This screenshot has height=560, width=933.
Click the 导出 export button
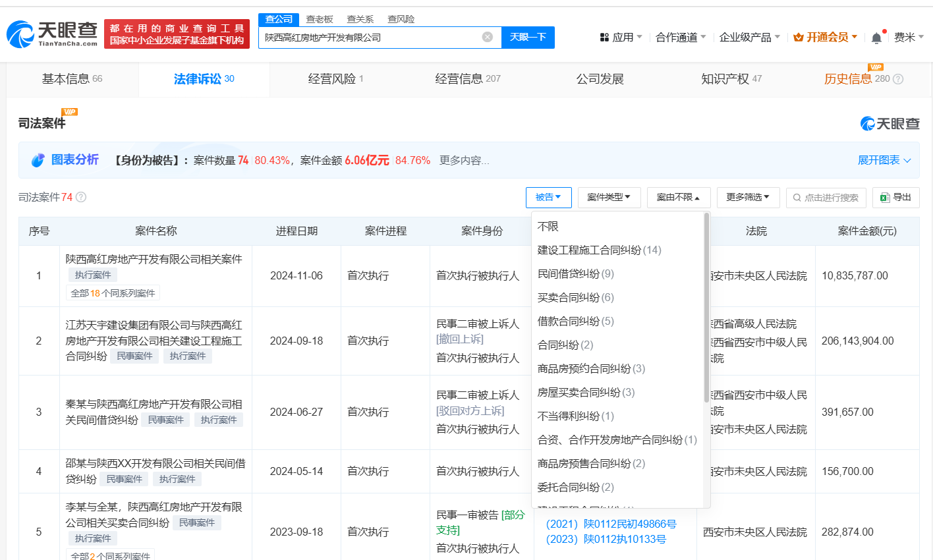point(896,198)
